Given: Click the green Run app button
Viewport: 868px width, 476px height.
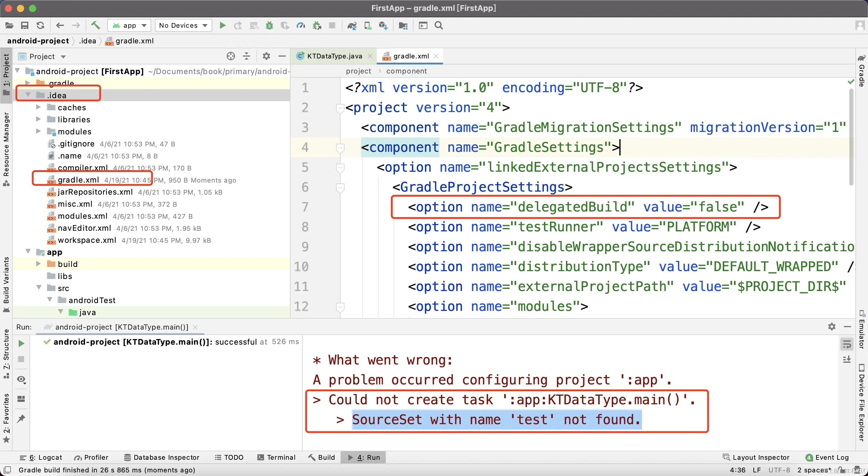Looking at the screenshot, I should point(222,26).
